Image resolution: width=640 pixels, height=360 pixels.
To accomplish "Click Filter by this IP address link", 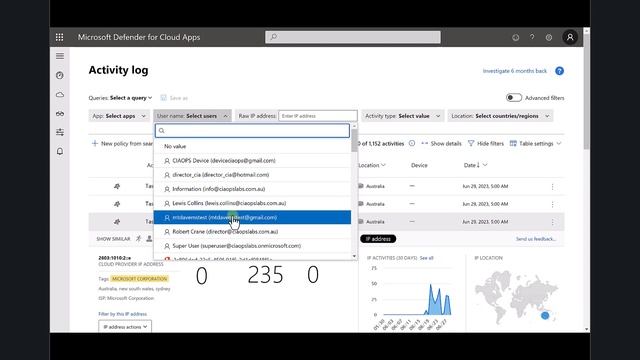I will point(122,314).
